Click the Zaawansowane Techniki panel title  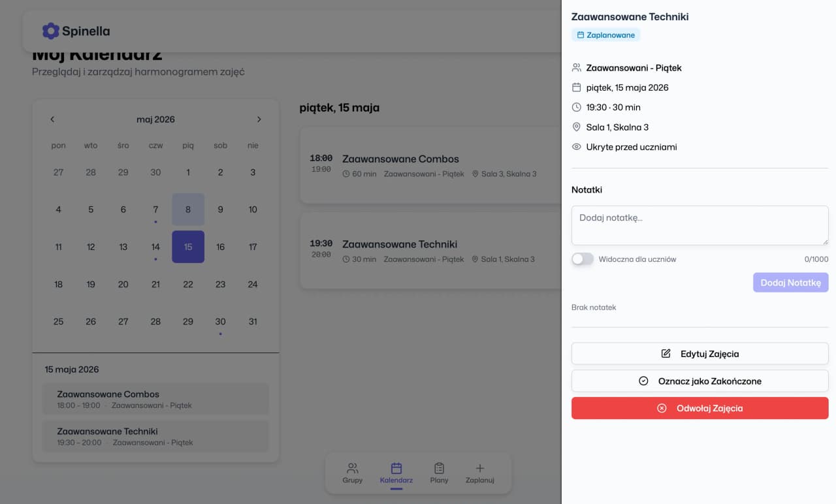point(630,17)
